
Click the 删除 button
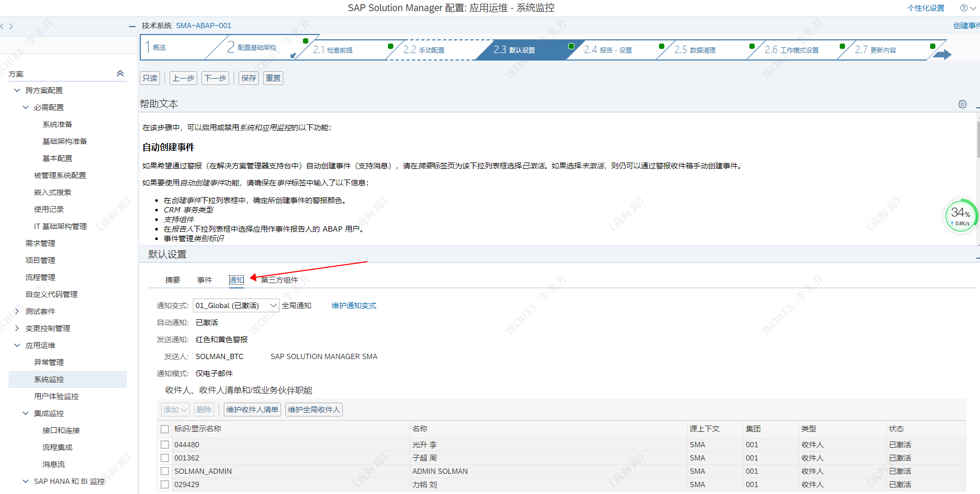coord(204,410)
